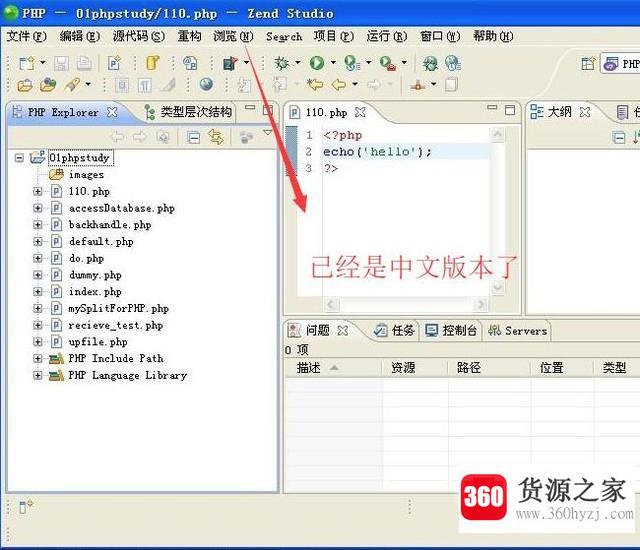Click the New file toolbar icon

27,63
